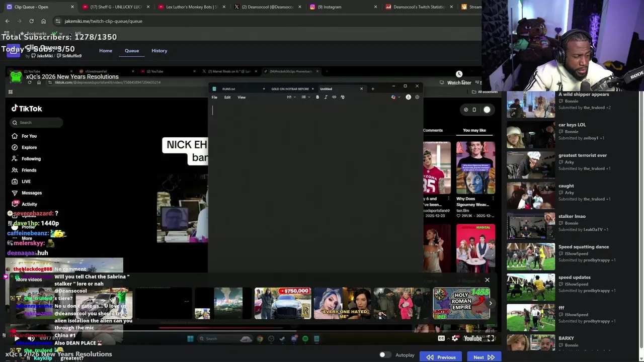This screenshot has width=644, height=362.
Task: Open TikTok Activity notifications
Action: [29, 205]
